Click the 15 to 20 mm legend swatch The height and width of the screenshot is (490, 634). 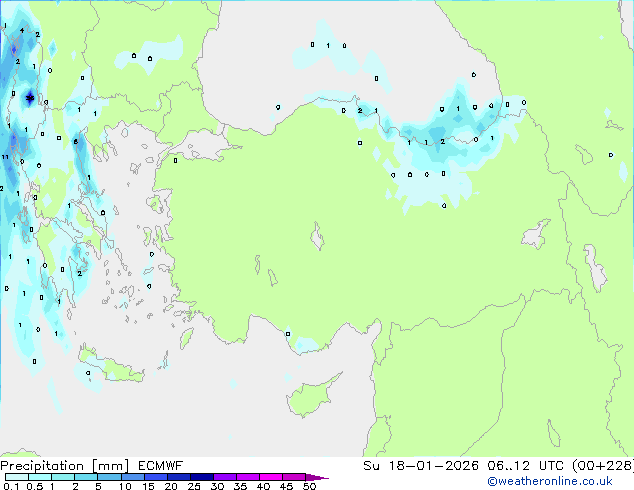(155, 477)
